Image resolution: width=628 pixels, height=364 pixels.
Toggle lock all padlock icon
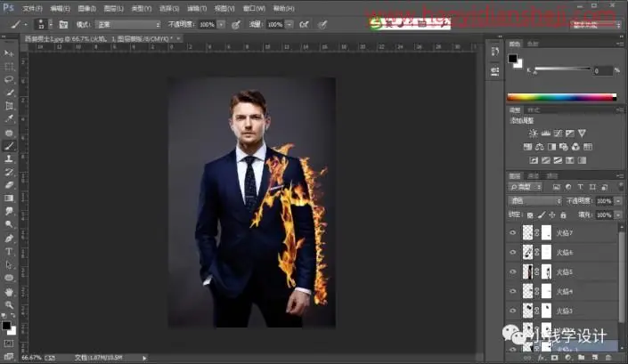click(564, 215)
